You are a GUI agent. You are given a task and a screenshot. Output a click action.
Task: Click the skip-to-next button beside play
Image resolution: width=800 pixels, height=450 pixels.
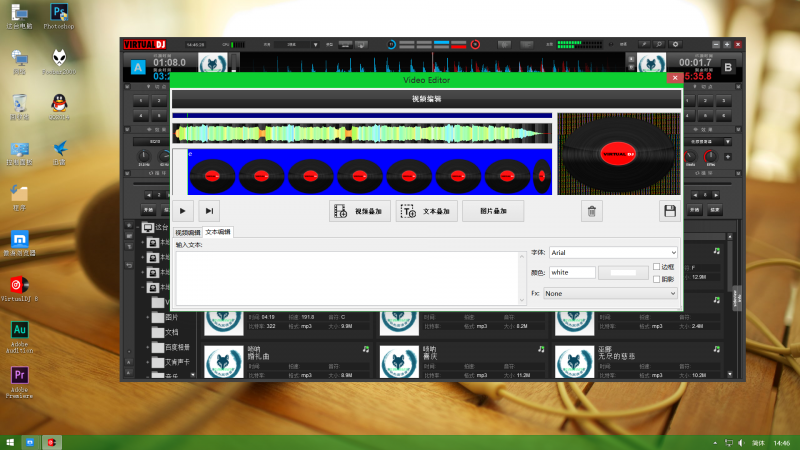(x=209, y=211)
